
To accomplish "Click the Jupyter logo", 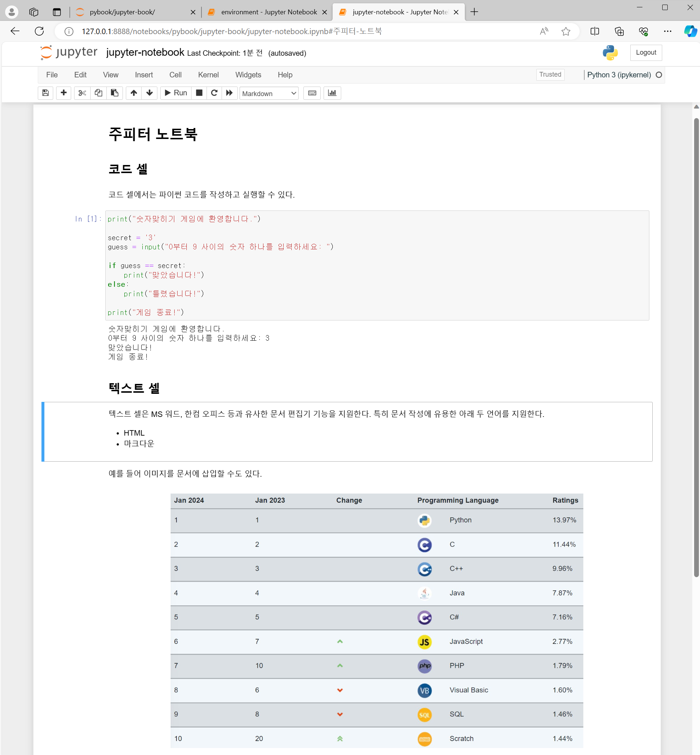I will pos(69,52).
